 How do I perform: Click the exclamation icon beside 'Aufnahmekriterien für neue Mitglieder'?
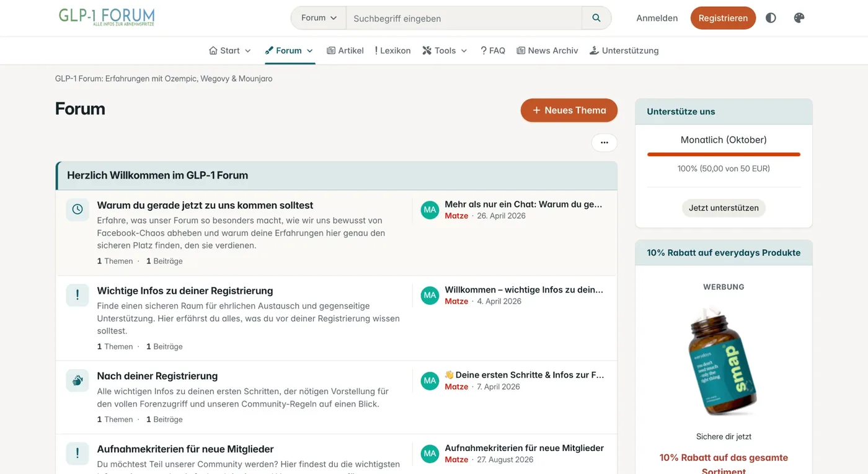point(77,454)
